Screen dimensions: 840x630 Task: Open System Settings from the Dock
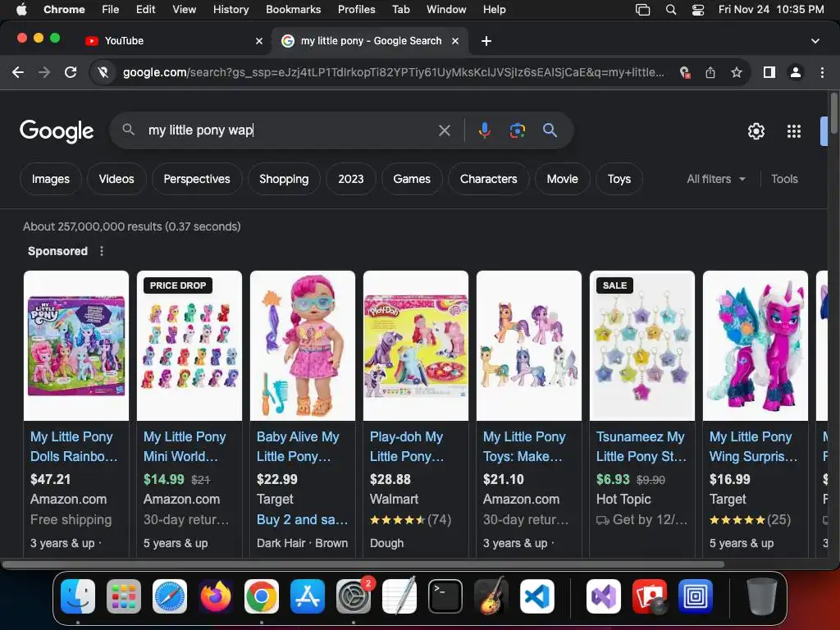tap(354, 596)
